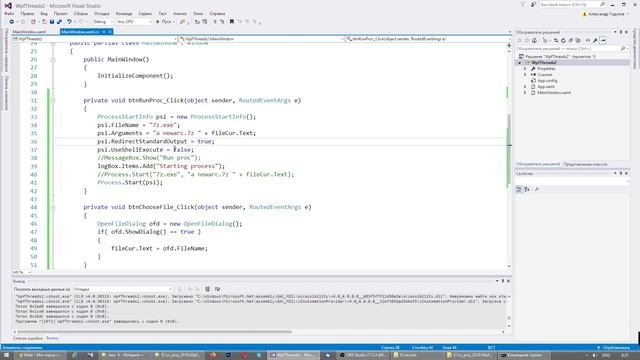The height and width of the screenshot is (360, 640).
Task: Expand the App.xaml node
Action: pyautogui.click(x=525, y=87)
